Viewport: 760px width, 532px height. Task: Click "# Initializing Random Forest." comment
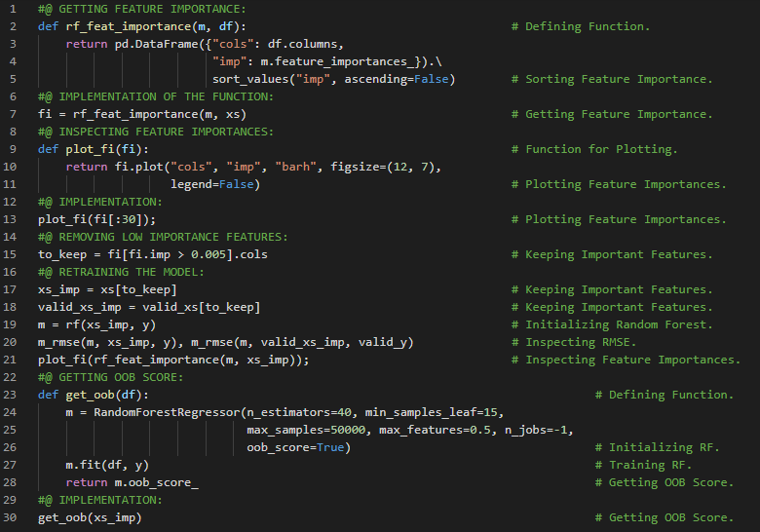tap(619, 324)
